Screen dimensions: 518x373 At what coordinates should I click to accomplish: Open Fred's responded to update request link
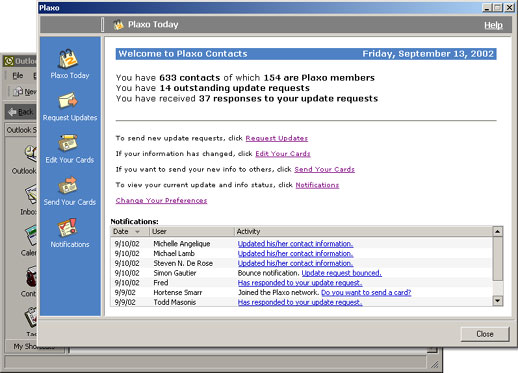click(x=300, y=283)
